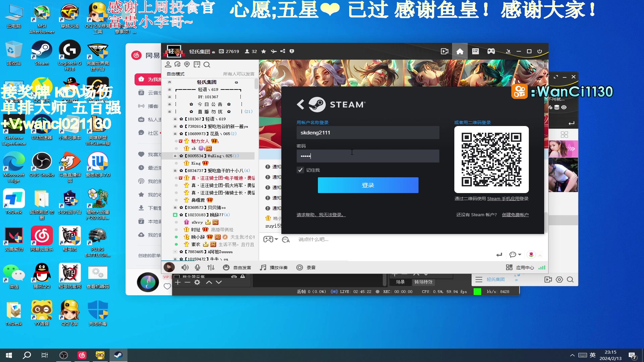Image resolution: width=644 pixels, height=362 pixels.
Task: Switch to OBS 场景 tab
Action: coord(400,282)
